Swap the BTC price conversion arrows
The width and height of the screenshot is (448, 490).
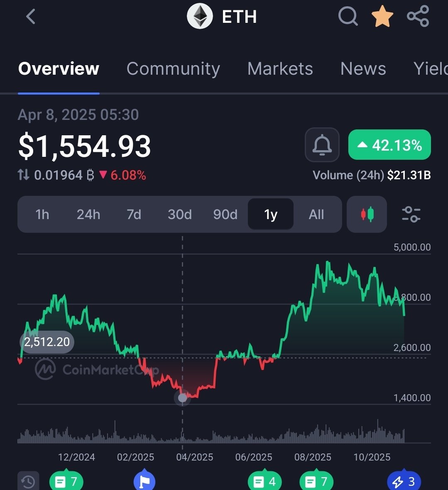click(23, 175)
